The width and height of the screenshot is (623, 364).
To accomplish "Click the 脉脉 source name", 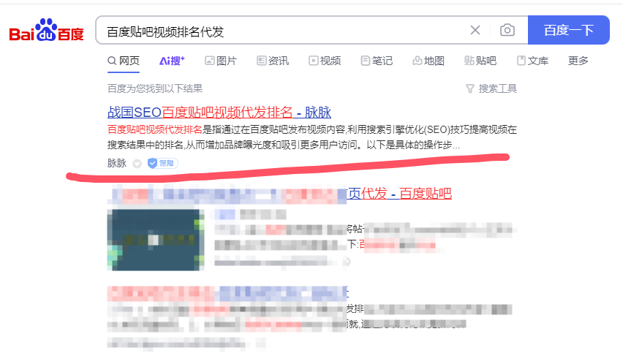I will [117, 163].
